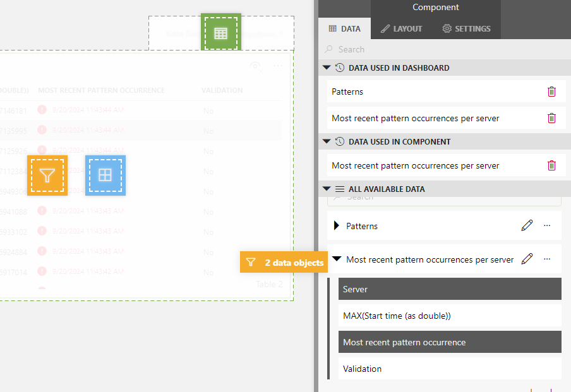Open the Settings tab
571x392 pixels.
(x=466, y=28)
